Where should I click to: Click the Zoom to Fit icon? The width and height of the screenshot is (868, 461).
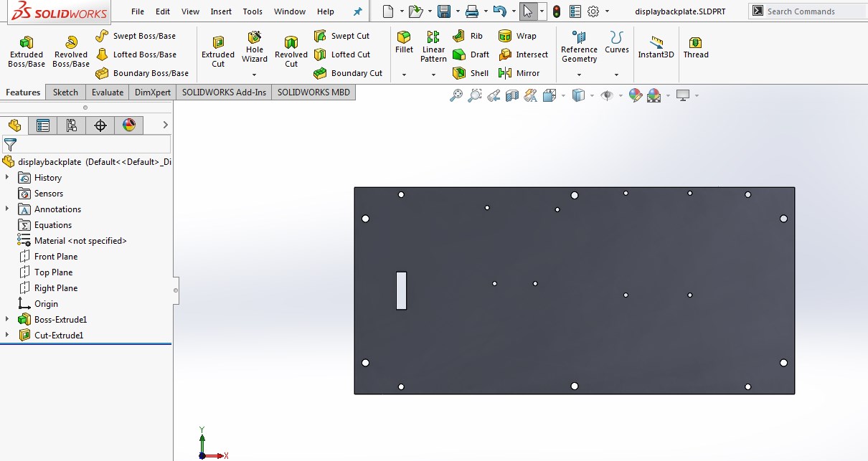pos(456,95)
